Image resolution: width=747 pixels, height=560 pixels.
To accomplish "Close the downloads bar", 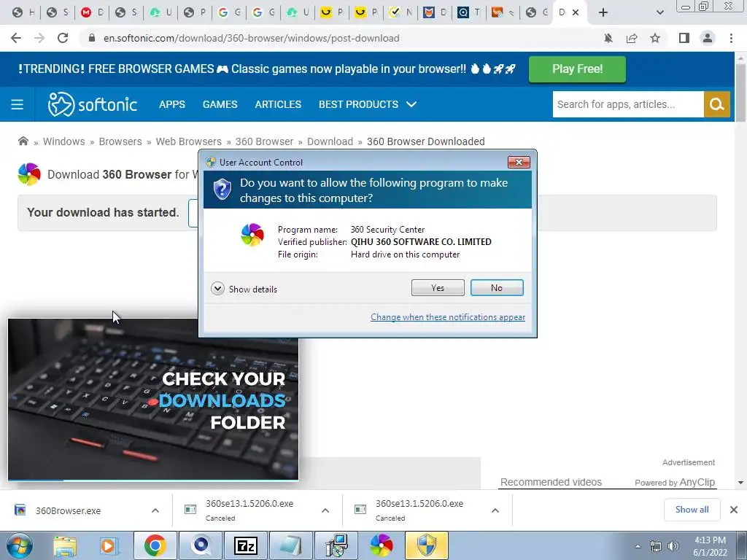I will click(734, 510).
